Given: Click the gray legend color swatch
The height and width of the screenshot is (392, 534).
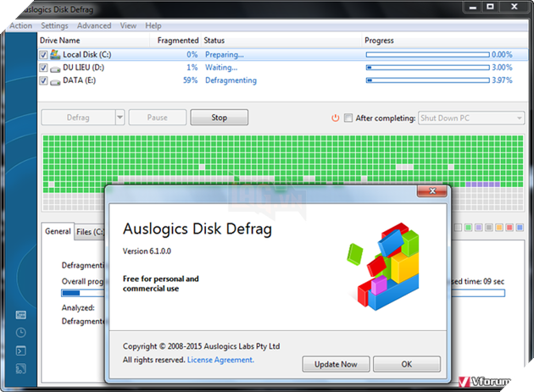Looking at the screenshot, I should pos(489,227).
